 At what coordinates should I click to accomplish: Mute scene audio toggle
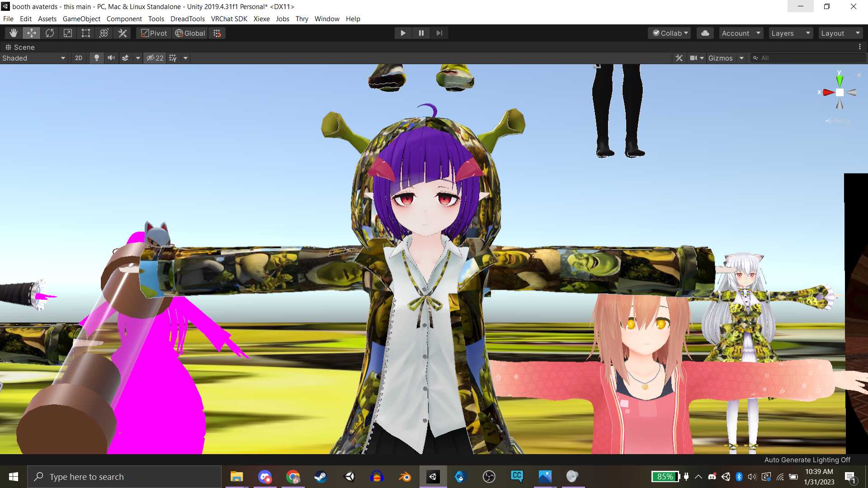point(111,58)
